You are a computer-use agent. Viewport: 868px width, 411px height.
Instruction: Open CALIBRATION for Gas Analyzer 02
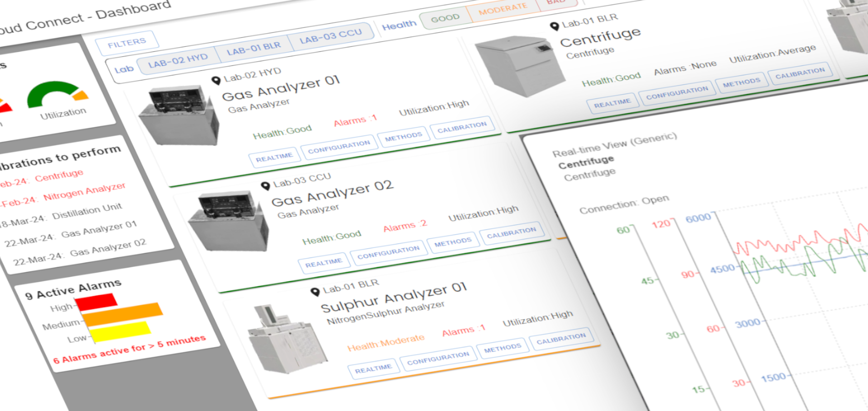(512, 233)
